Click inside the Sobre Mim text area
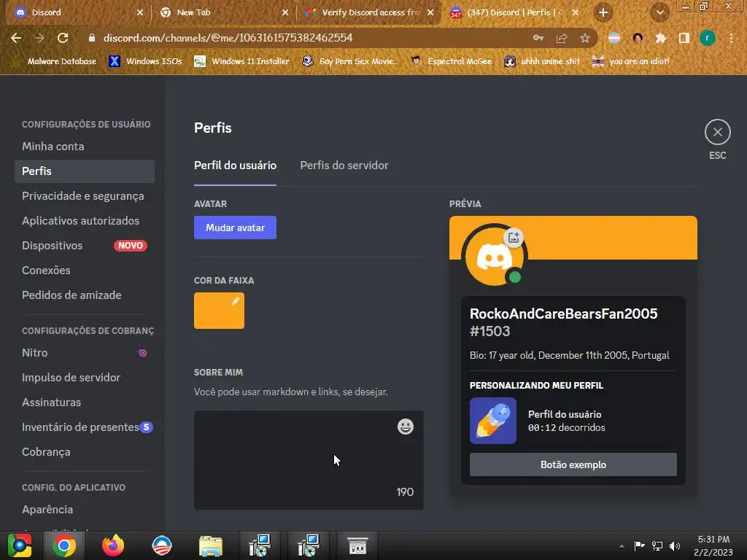The width and height of the screenshot is (747, 560). (x=309, y=460)
